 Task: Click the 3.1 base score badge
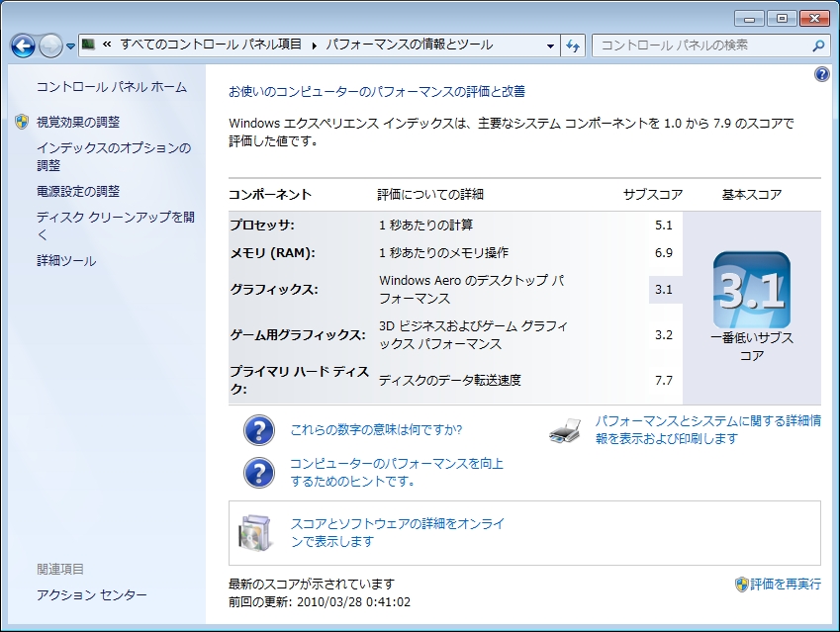[x=752, y=290]
